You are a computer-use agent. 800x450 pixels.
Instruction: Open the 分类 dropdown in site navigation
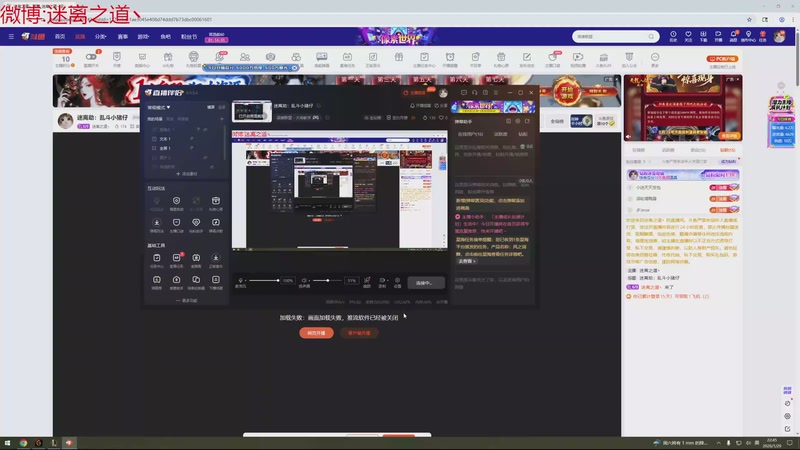click(x=101, y=37)
